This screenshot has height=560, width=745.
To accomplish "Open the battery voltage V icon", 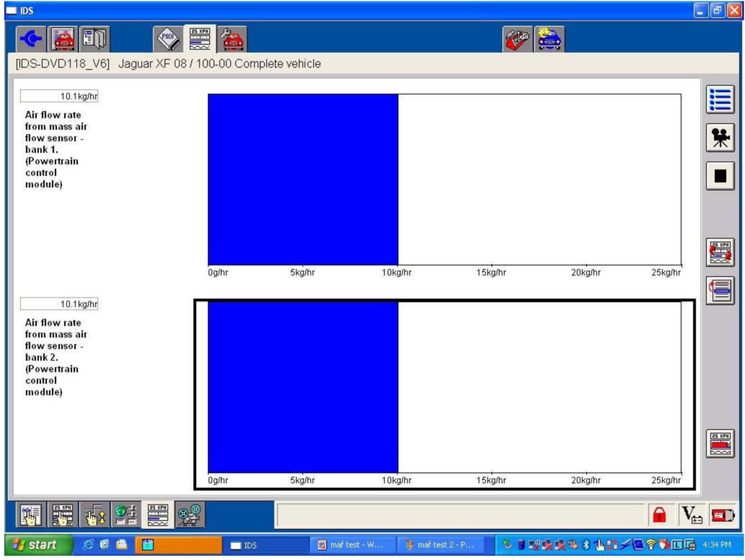I will point(692,514).
